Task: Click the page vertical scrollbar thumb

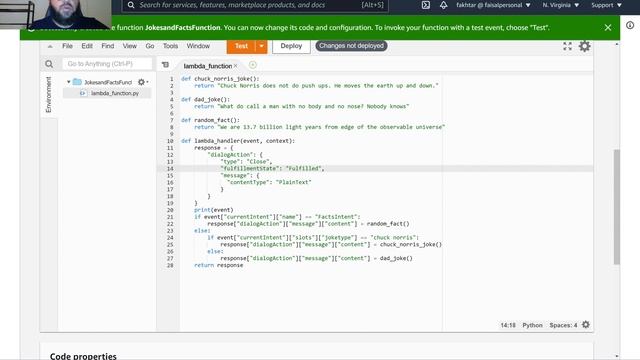Action: (x=617, y=207)
